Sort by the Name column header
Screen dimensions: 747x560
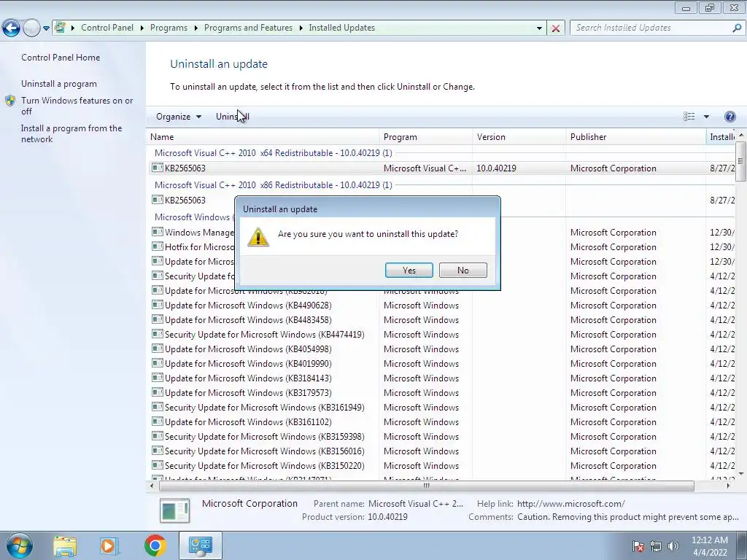click(263, 136)
